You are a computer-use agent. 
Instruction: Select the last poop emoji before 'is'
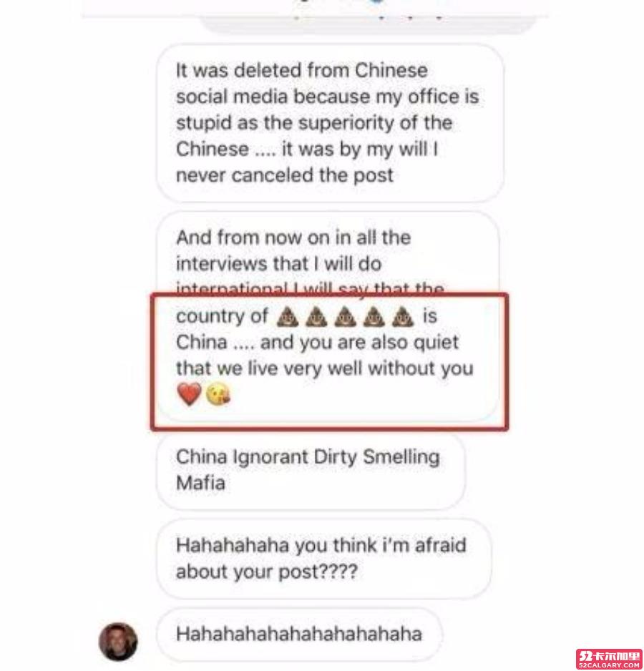[x=403, y=317]
